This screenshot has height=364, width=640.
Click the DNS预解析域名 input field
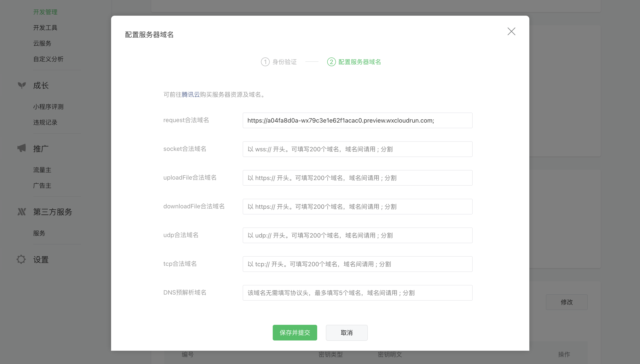point(357,293)
